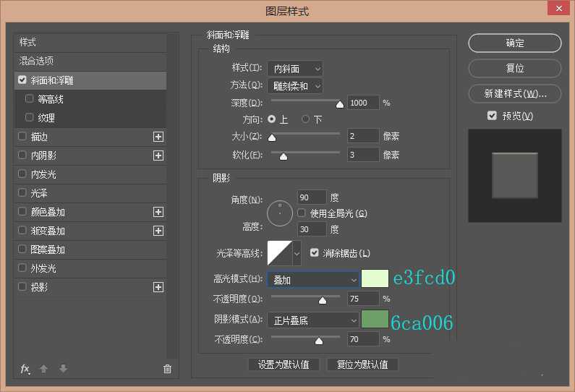The image size is (575, 392).
Task: Open the 样式 dropdown showing 内斜面
Action: click(x=294, y=69)
